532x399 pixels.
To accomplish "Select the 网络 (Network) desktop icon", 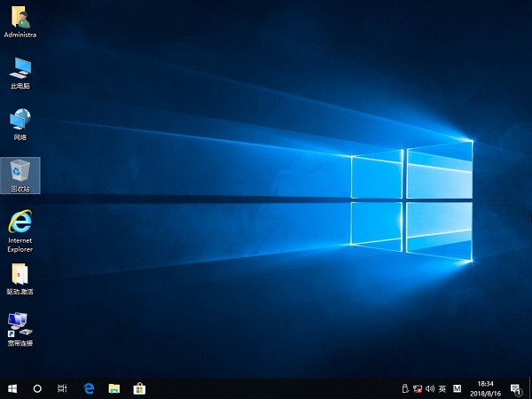I will (x=20, y=124).
